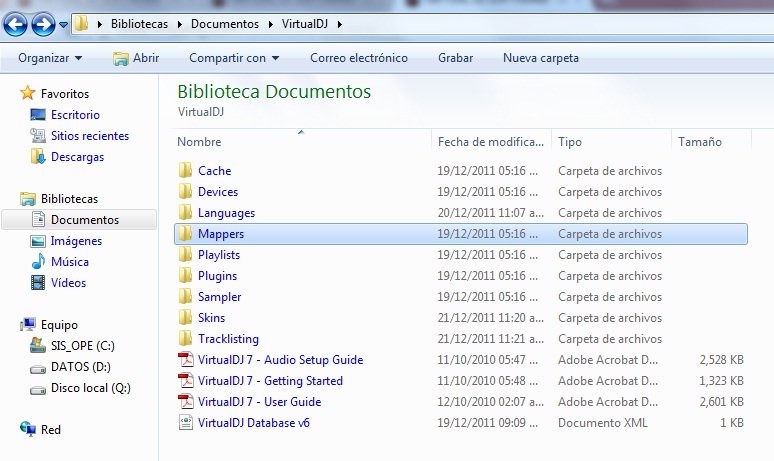Click the Tracklisting folder icon

click(185, 338)
